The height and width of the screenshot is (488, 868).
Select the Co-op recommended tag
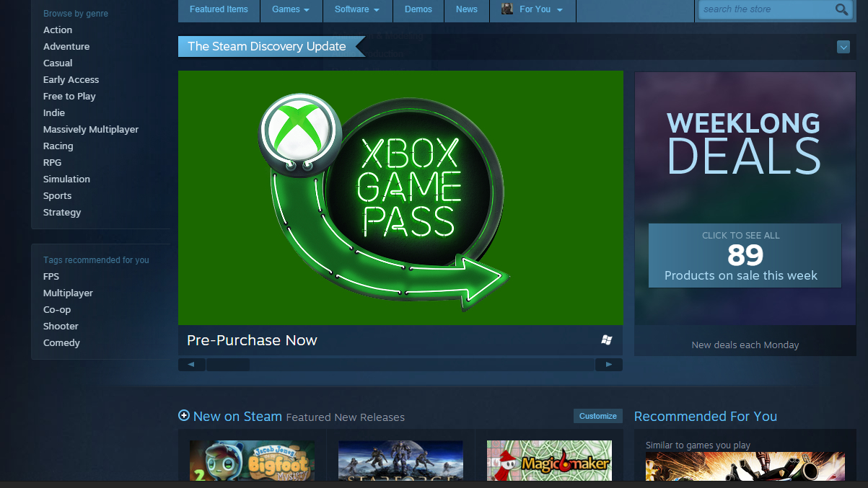click(x=57, y=309)
